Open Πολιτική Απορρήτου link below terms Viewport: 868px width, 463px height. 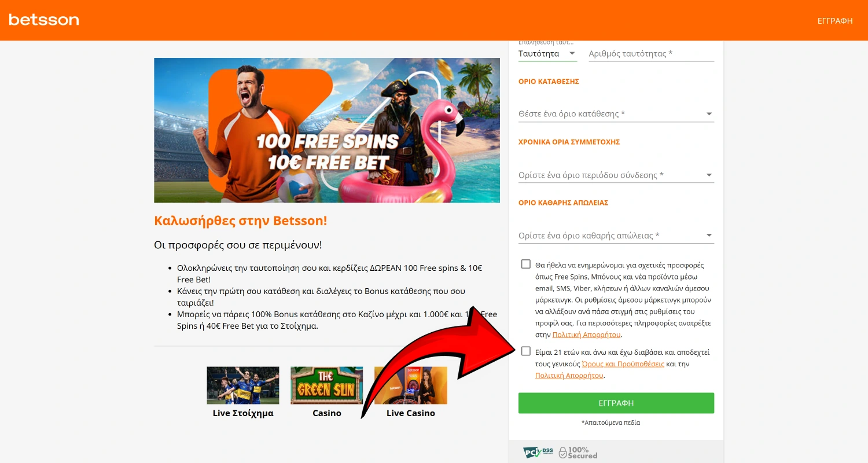[569, 376]
